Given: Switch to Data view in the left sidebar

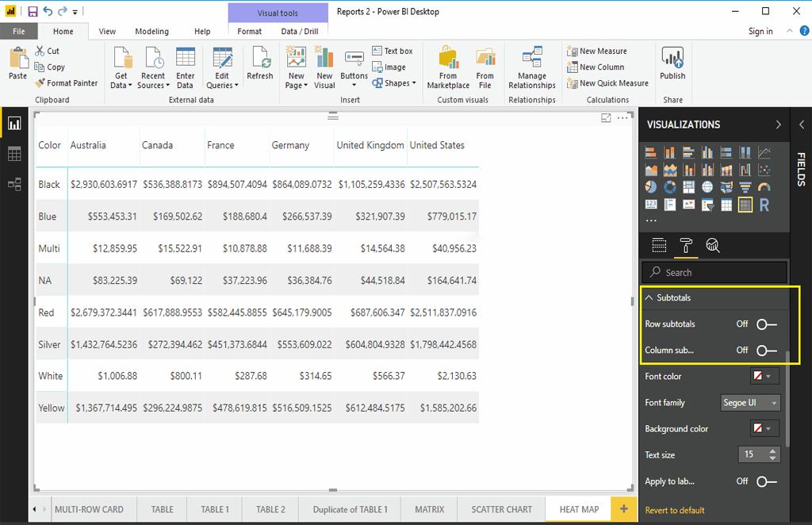Looking at the screenshot, I should pyautogui.click(x=14, y=154).
